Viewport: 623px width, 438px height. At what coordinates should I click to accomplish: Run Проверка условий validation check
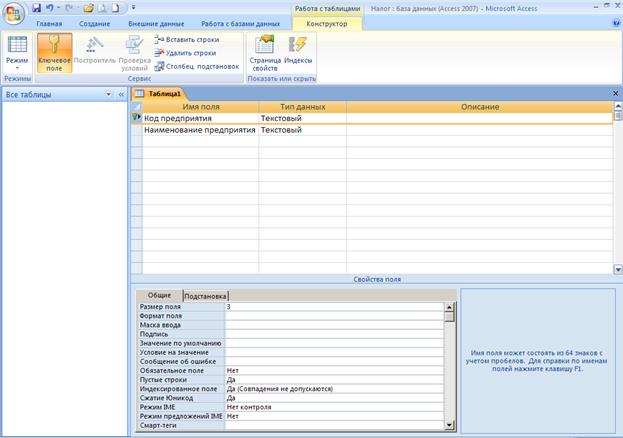coord(135,53)
